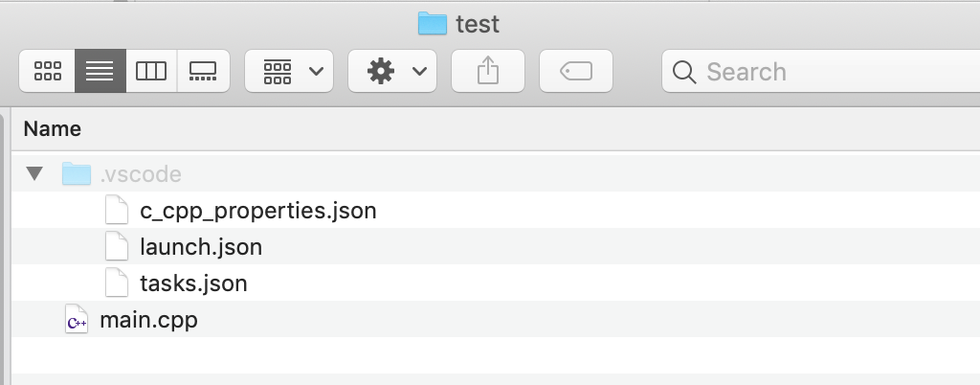The width and height of the screenshot is (980, 385).
Task: Select launch.json file
Action: (201, 247)
